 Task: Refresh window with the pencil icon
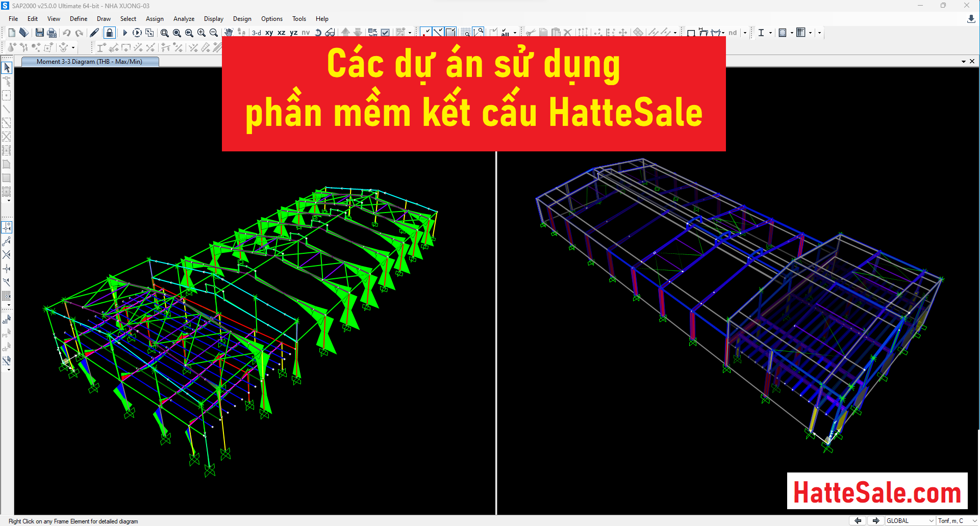[94, 33]
